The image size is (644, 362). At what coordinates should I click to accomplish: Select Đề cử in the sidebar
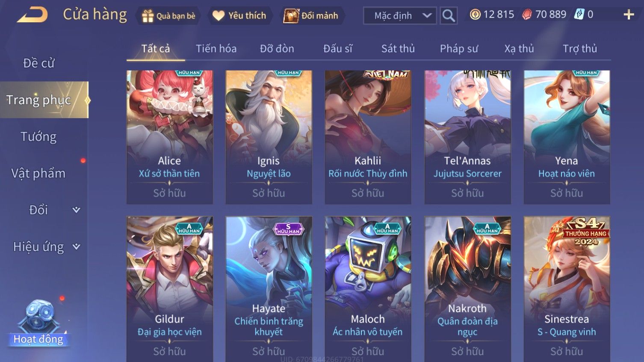click(38, 63)
